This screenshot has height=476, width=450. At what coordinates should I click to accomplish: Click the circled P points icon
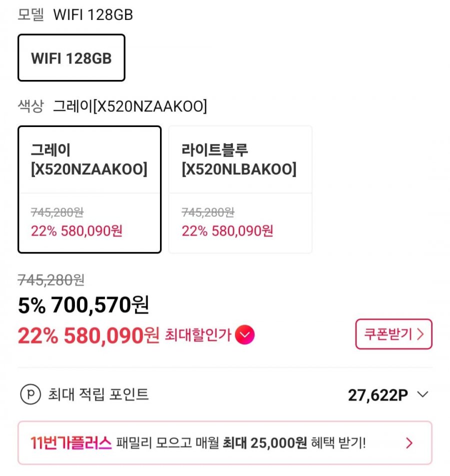click(30, 395)
